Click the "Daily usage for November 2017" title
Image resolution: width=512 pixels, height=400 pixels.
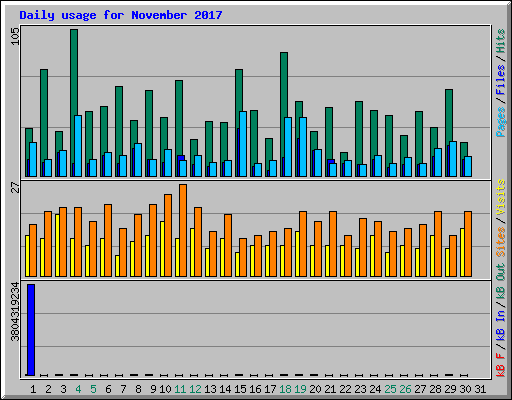point(121,15)
